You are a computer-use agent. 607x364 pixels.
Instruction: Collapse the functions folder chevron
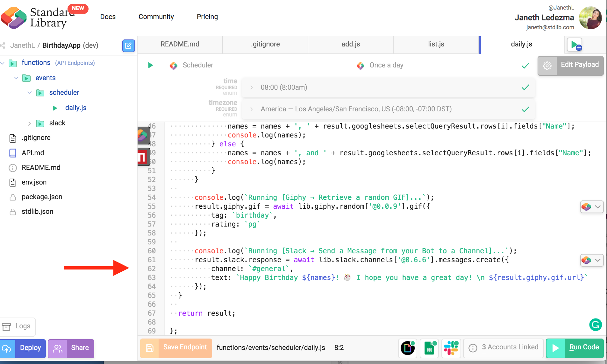[x=3, y=63]
